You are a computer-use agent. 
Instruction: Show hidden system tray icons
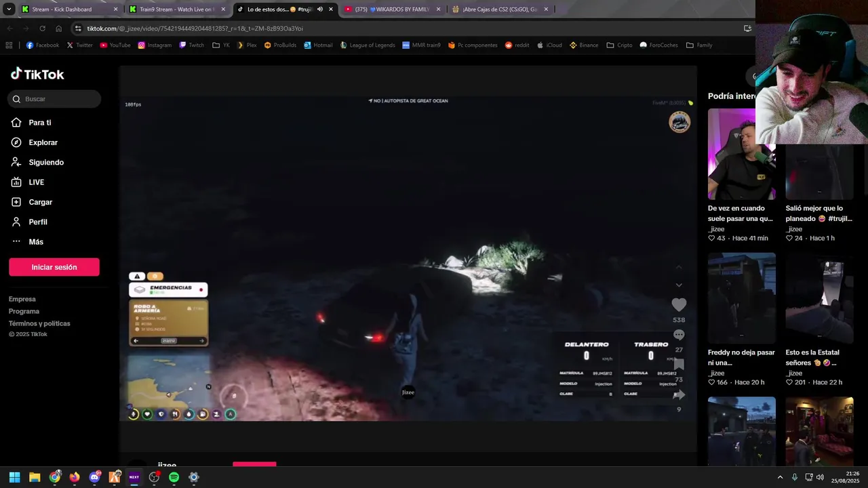click(x=780, y=477)
